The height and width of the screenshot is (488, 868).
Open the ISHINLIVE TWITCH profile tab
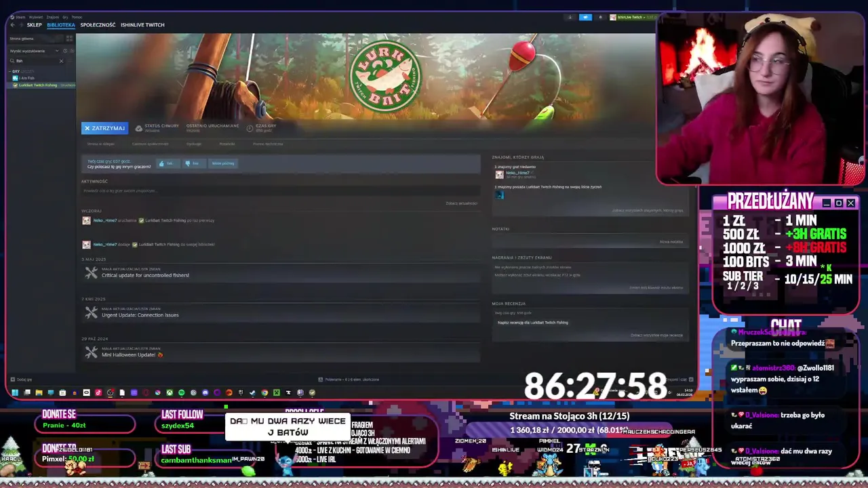pyautogui.click(x=142, y=25)
